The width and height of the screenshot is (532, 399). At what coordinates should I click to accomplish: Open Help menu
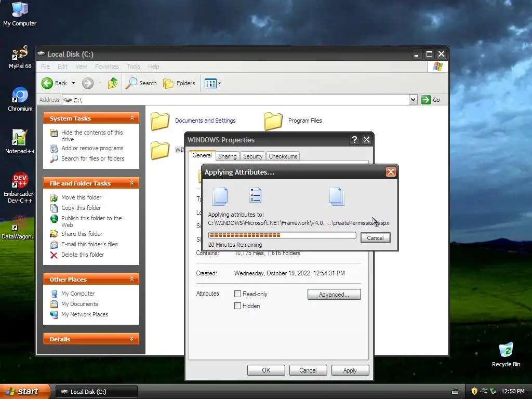coord(153,66)
